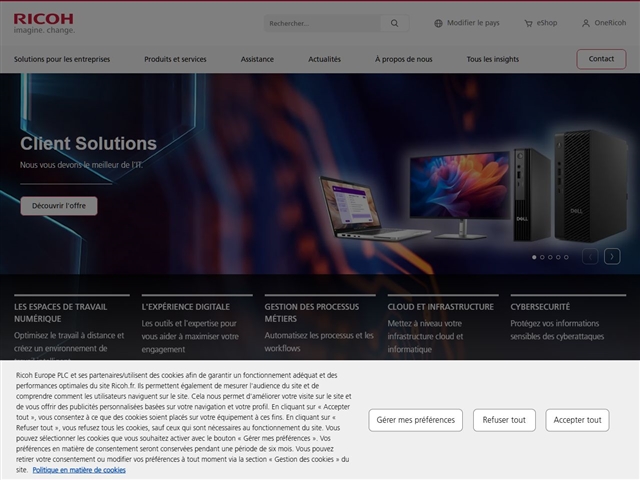The height and width of the screenshot is (480, 640).
Task: Expand Solutions pour les entreprises menu
Action: [62, 59]
